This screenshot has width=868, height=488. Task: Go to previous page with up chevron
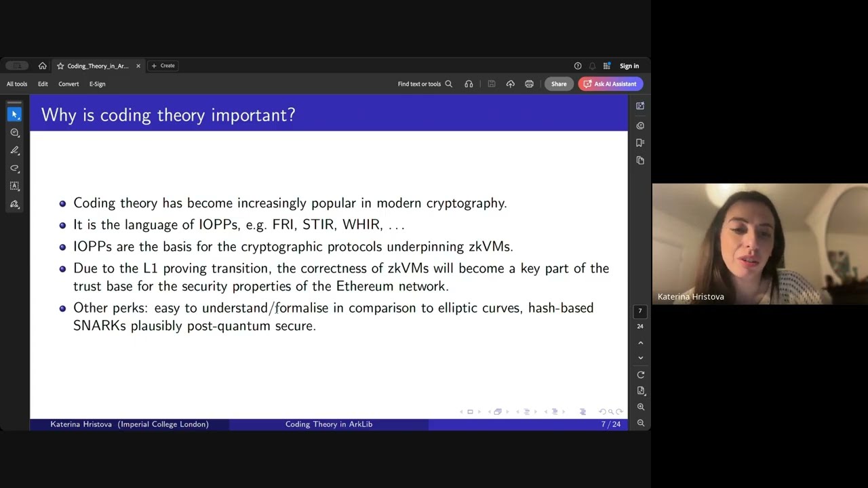click(x=641, y=343)
